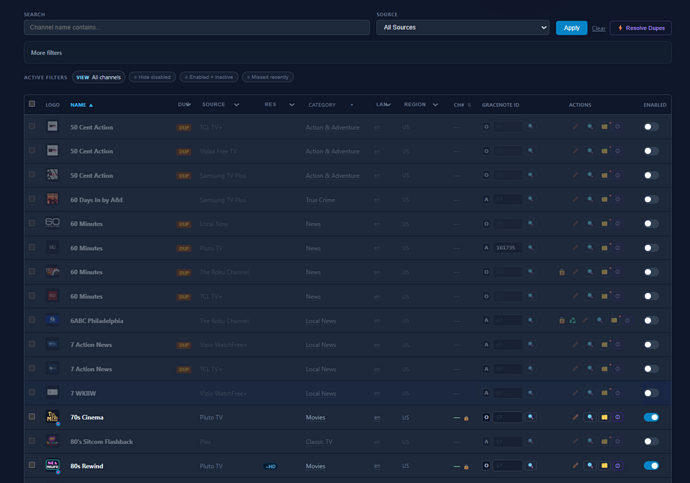Click the yellow note icon for 80s Rewind

coord(605,465)
